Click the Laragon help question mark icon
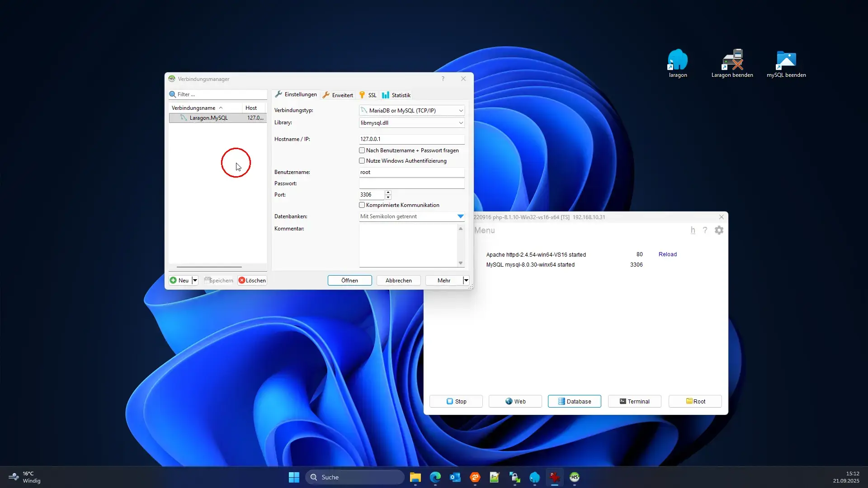Screen dimensions: 868x488 (705, 230)
